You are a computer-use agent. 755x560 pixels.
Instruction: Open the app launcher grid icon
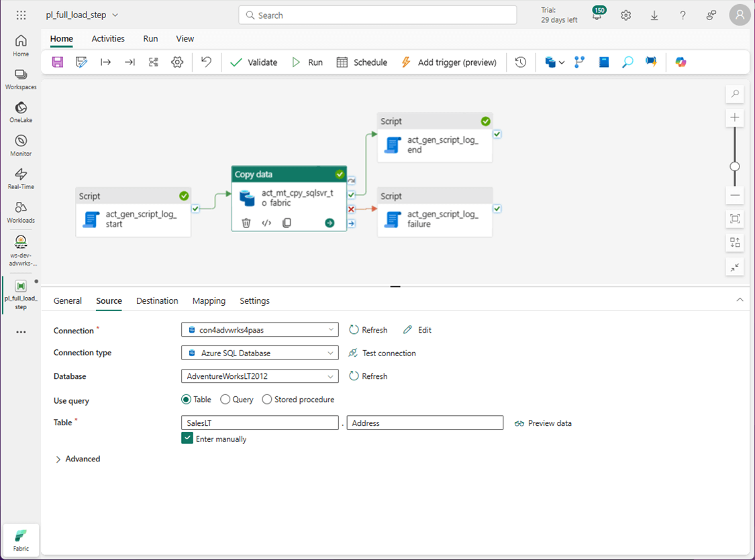click(21, 15)
